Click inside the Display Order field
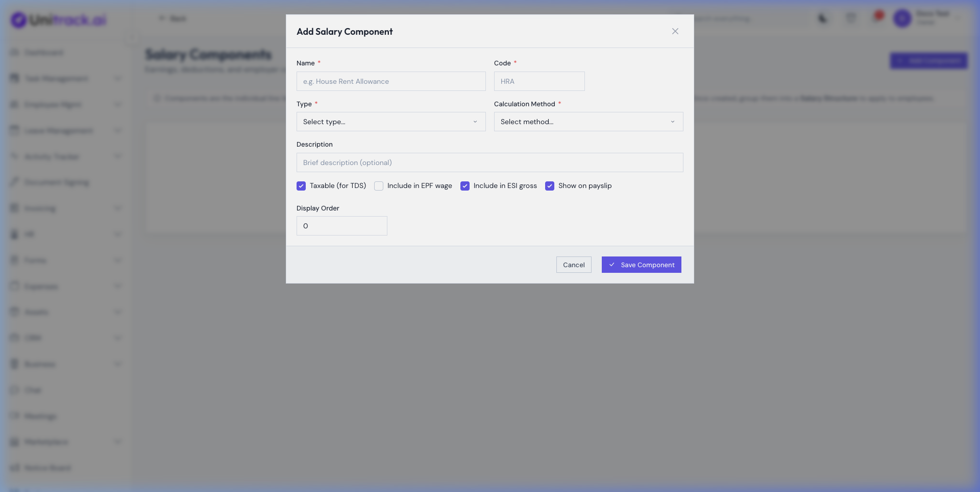980x492 pixels. pos(341,226)
